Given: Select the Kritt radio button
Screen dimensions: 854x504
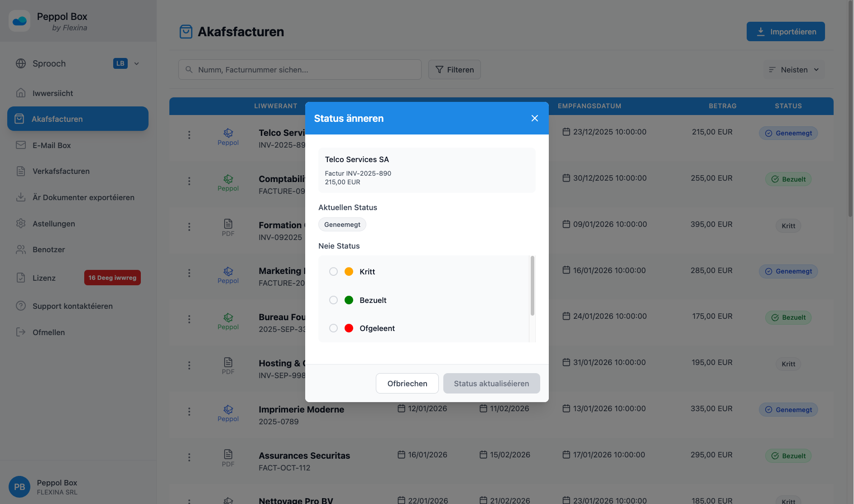Looking at the screenshot, I should (x=334, y=272).
